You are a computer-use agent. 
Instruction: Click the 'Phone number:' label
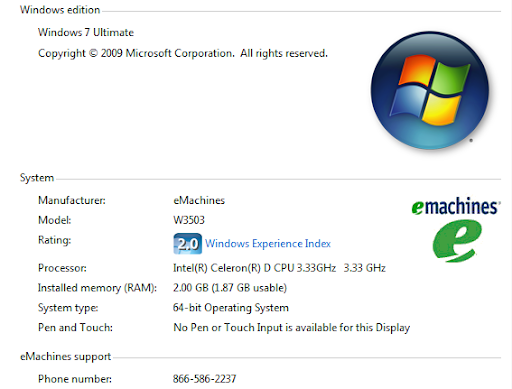pos(75,379)
